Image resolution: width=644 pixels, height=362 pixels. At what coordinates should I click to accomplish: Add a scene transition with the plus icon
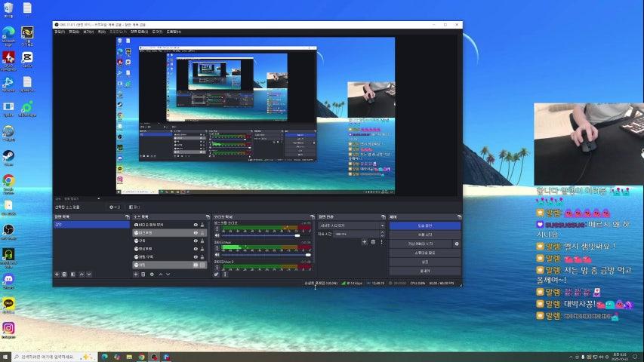tap(364, 242)
